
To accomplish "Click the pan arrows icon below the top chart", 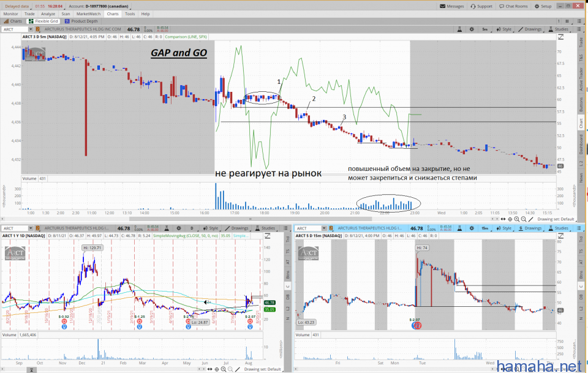I will (x=503, y=219).
